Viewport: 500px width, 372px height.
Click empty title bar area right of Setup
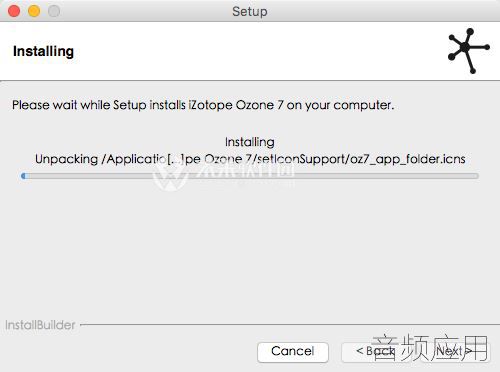tap(383, 11)
